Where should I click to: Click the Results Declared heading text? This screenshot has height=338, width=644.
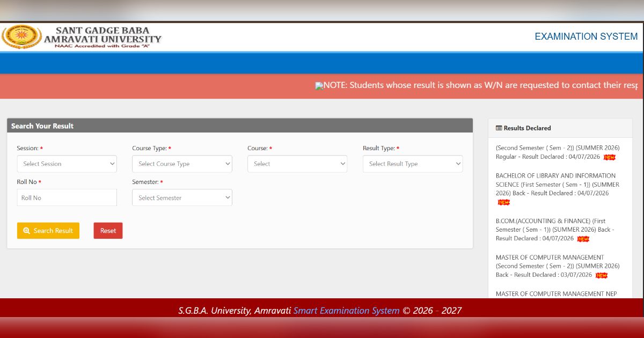pos(527,128)
